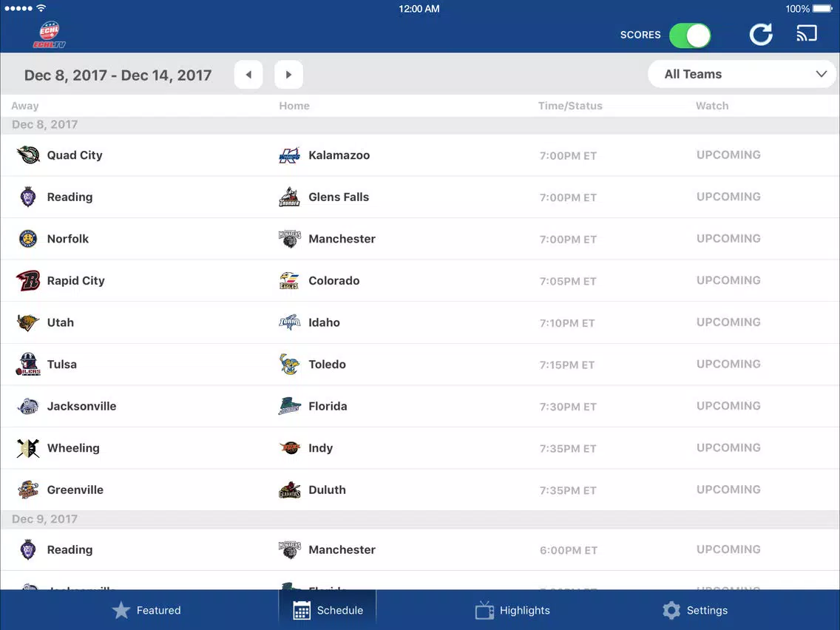The image size is (840, 630).
Task: Tap the Utah team logo
Action: click(28, 322)
